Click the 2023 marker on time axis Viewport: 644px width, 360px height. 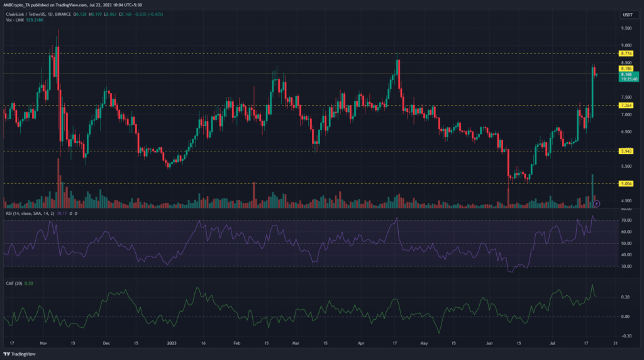(x=172, y=344)
